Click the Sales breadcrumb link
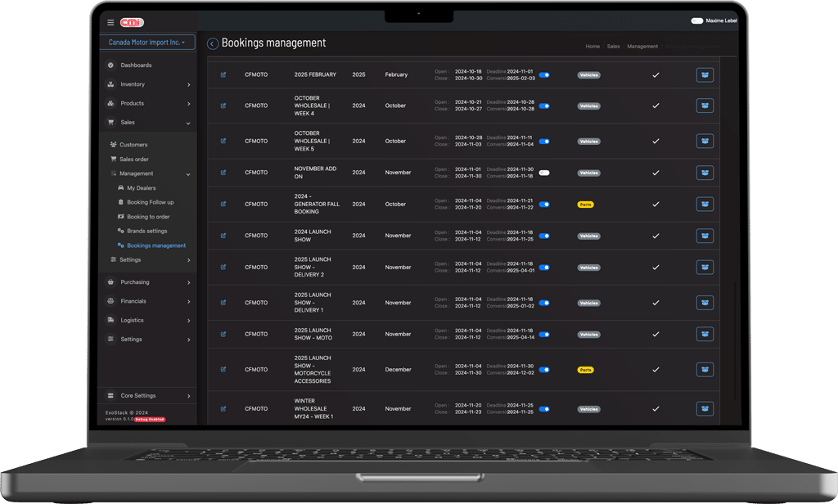Image resolution: width=838 pixels, height=504 pixels. (x=614, y=47)
